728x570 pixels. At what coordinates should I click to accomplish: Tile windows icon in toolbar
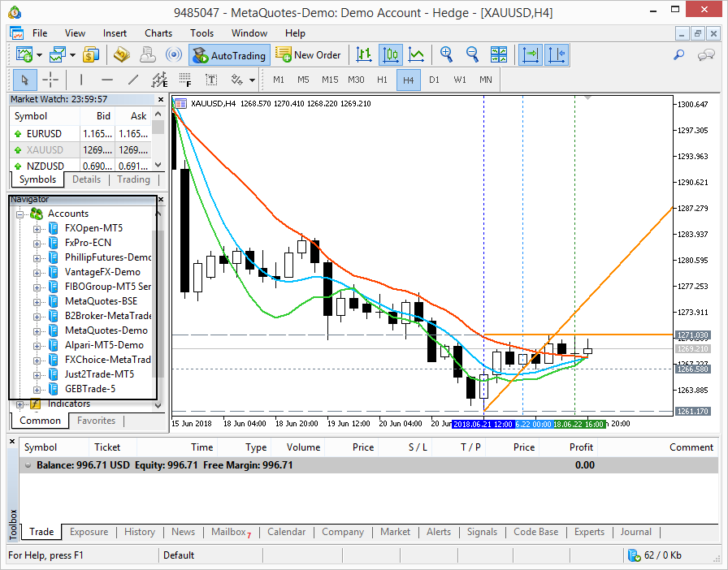(499, 55)
